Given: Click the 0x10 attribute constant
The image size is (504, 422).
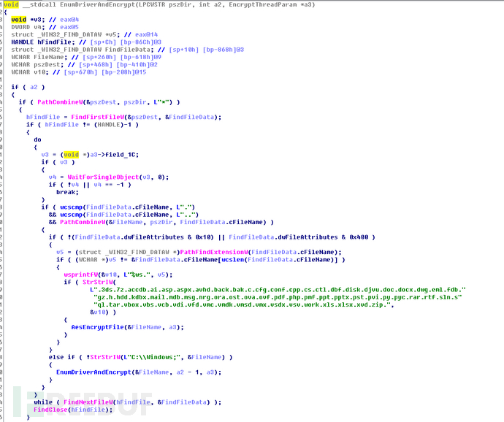Looking at the screenshot, I should [205, 237].
